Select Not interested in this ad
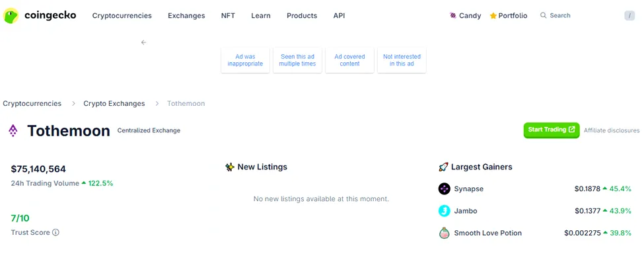The width and height of the screenshot is (644, 256). [x=402, y=60]
